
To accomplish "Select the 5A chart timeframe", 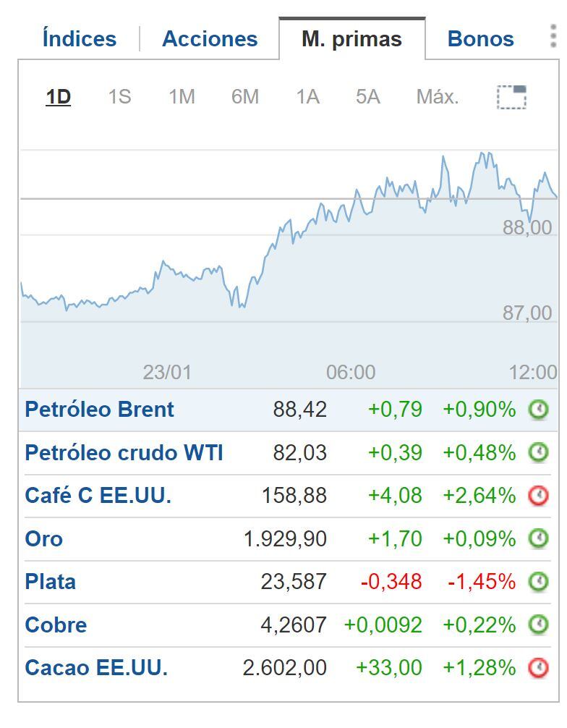I will tap(367, 96).
